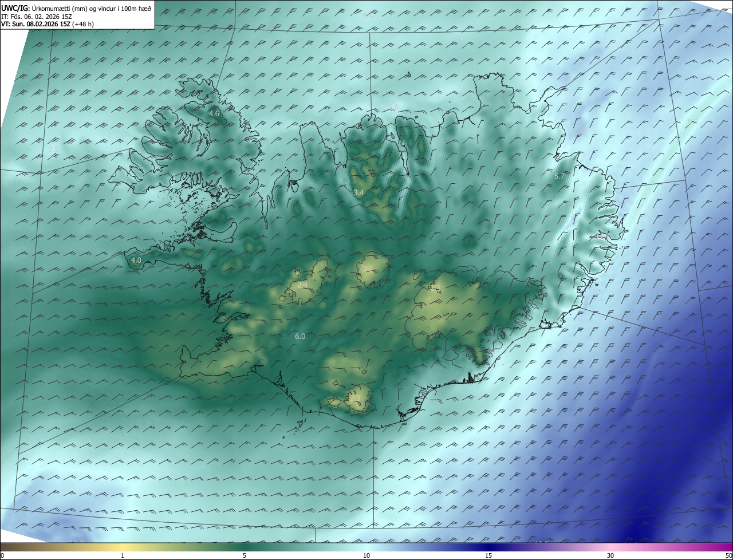733x560 pixels.
Task: Click the 50 tick on the color scale
Action: (x=728, y=555)
